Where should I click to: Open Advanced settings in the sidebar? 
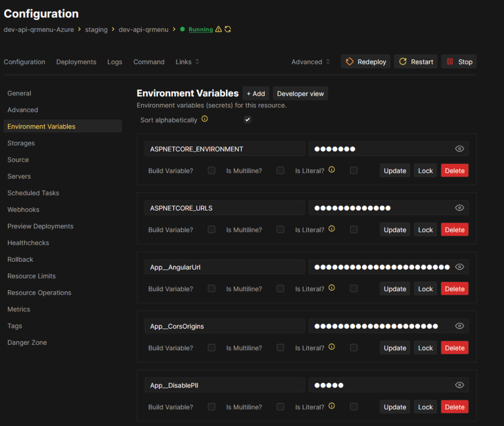23,110
